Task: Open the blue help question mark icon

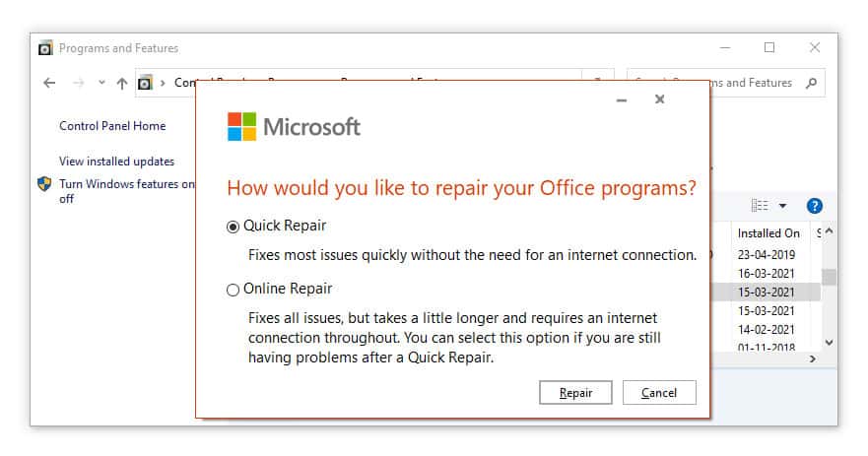Action: coord(814,206)
